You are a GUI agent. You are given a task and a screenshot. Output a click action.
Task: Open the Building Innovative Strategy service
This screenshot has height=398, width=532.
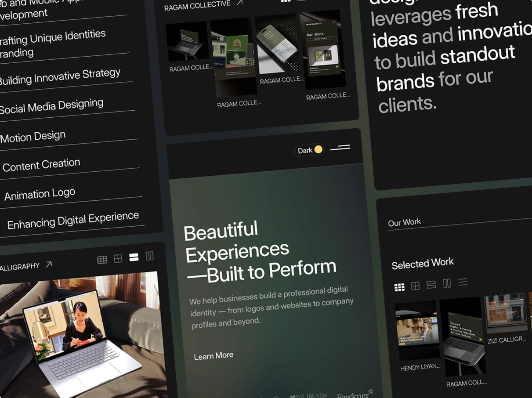60,76
